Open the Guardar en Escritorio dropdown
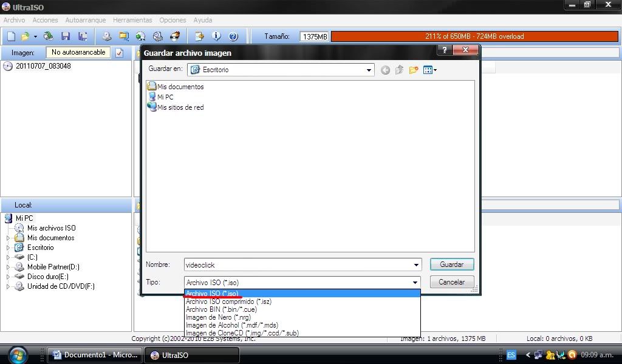Viewport: 622px width, 364px height. tap(369, 70)
